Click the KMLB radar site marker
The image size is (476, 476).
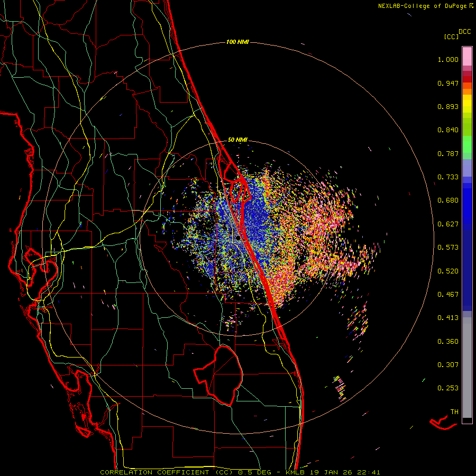238,239
